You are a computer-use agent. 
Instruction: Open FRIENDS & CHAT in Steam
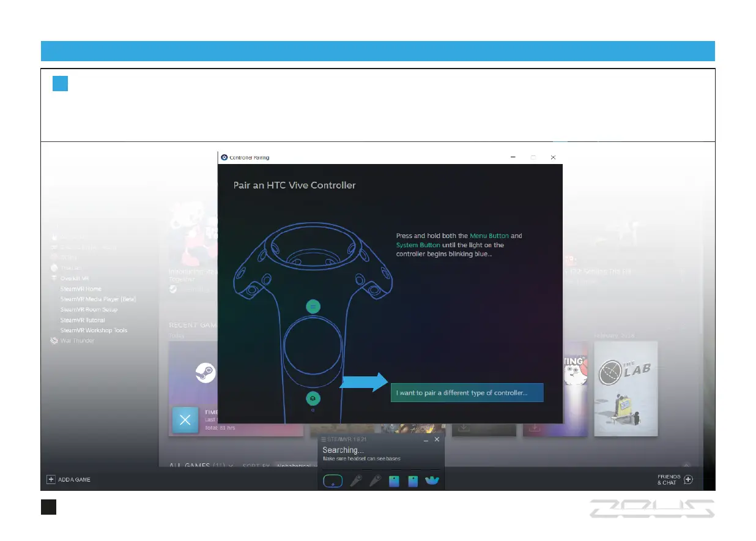(675, 480)
